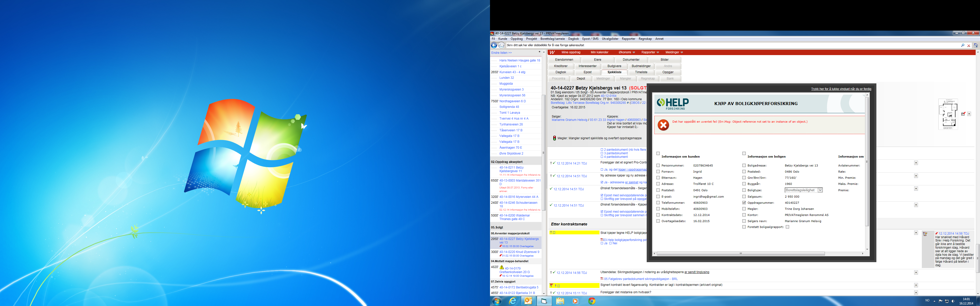This screenshot has width=980, height=306.
Task: Launch Internet Explorer from taskbar
Action: tap(513, 301)
